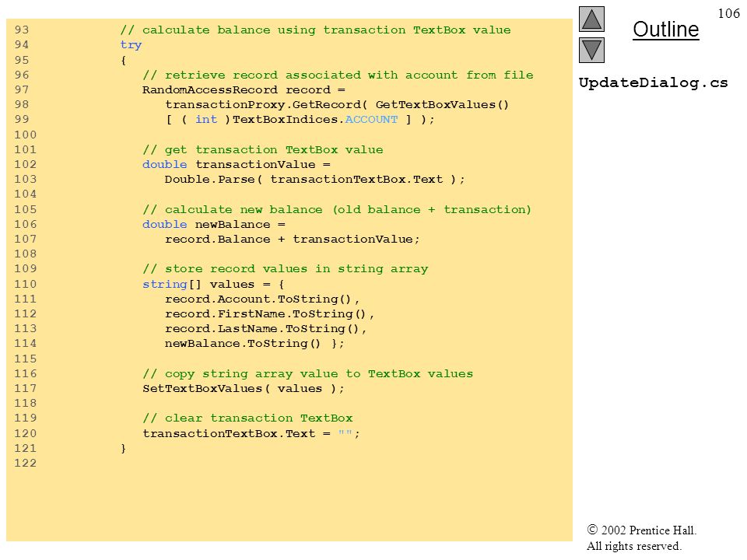The image size is (747, 560).
Task: Click the 'int' keyword on line 99
Action: (206, 120)
